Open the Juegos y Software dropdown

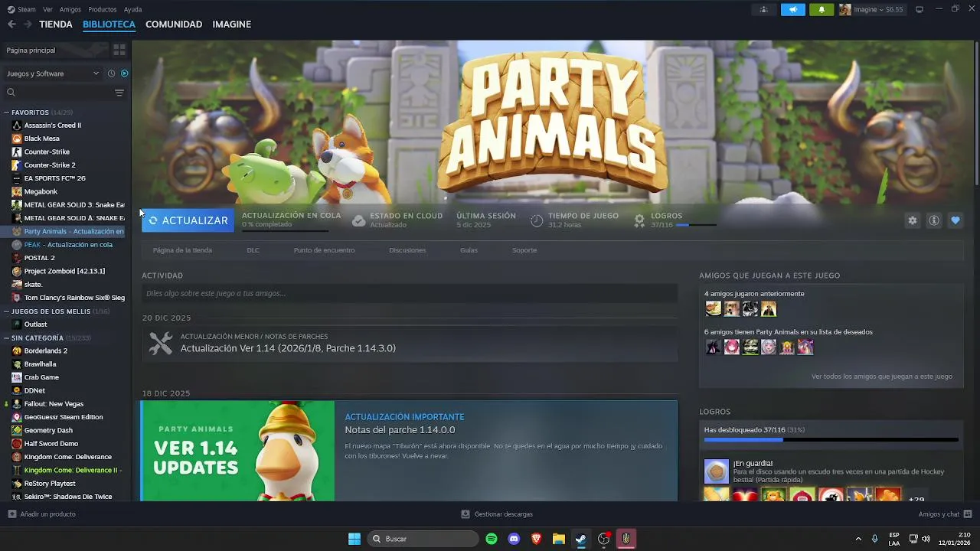pyautogui.click(x=53, y=73)
